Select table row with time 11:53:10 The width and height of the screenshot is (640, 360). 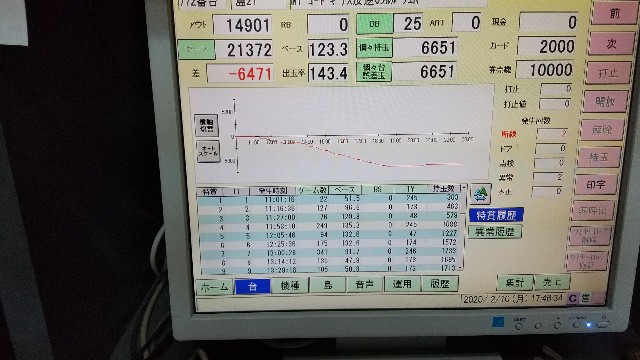pos(329,226)
